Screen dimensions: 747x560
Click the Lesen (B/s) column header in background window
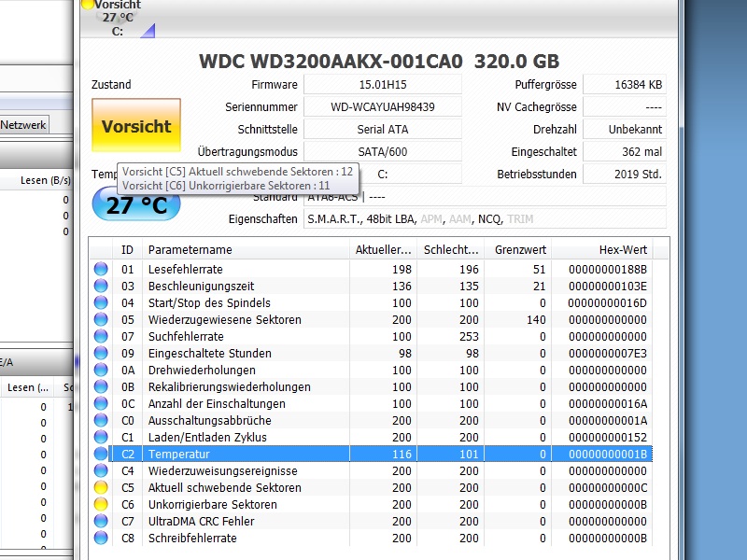[x=45, y=180]
